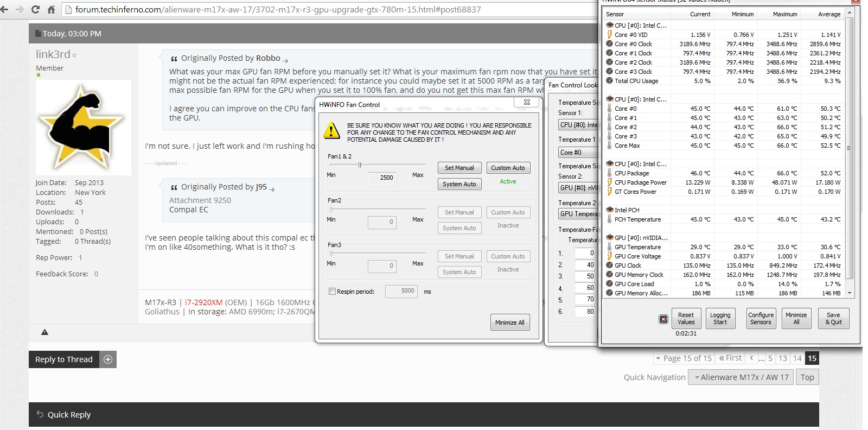Go to forum page 13

[x=783, y=358]
